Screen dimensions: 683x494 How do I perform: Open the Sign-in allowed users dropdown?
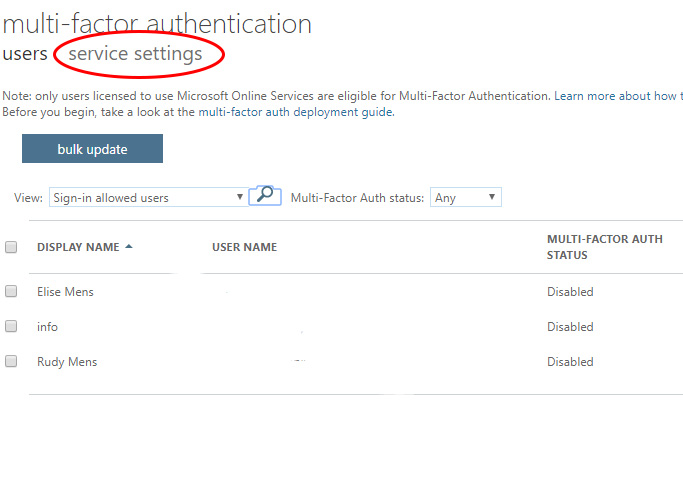(x=148, y=197)
